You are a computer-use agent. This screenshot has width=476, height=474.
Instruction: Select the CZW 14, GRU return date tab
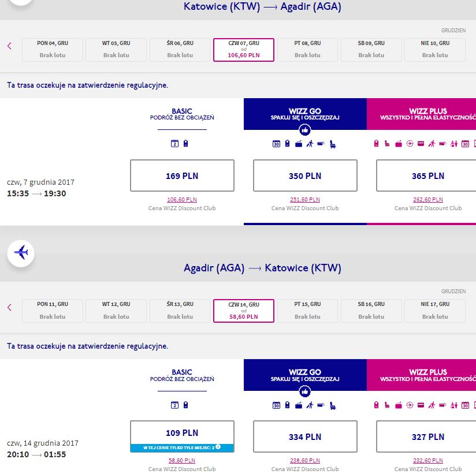pyautogui.click(x=244, y=311)
